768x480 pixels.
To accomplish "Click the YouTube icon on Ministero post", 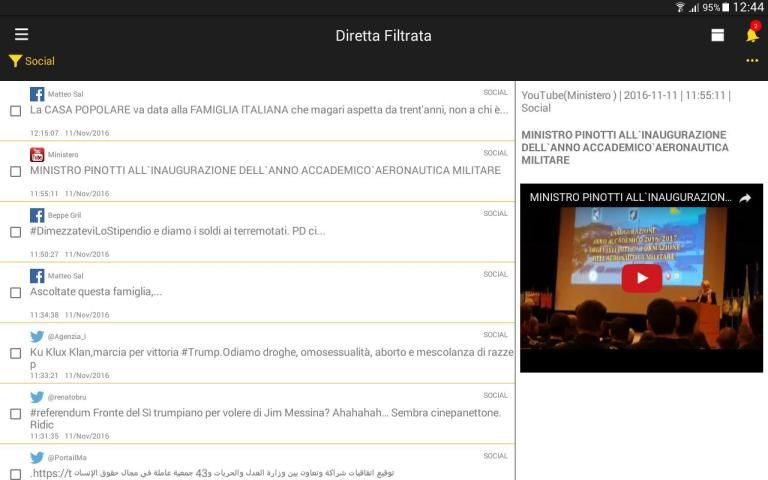I will [x=37, y=154].
